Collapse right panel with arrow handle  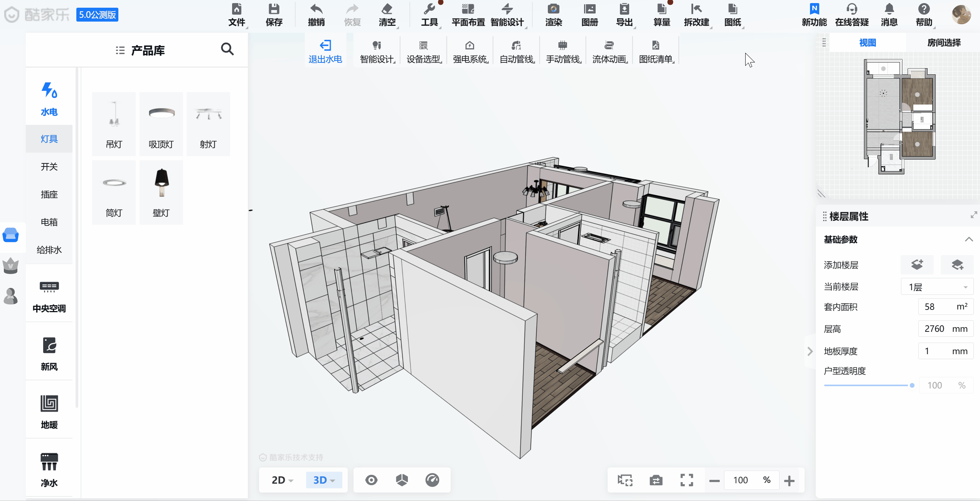point(810,351)
